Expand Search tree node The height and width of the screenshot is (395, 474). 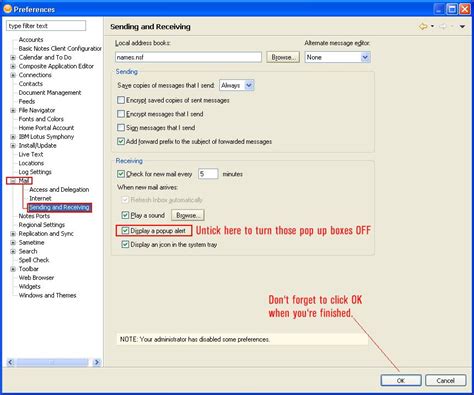[13, 251]
